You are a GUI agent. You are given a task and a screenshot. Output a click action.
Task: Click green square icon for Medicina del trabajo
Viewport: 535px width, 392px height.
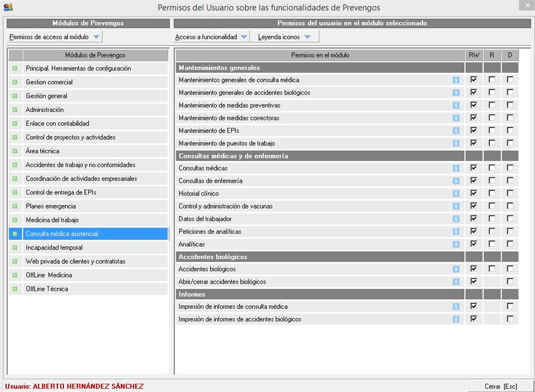tap(15, 220)
